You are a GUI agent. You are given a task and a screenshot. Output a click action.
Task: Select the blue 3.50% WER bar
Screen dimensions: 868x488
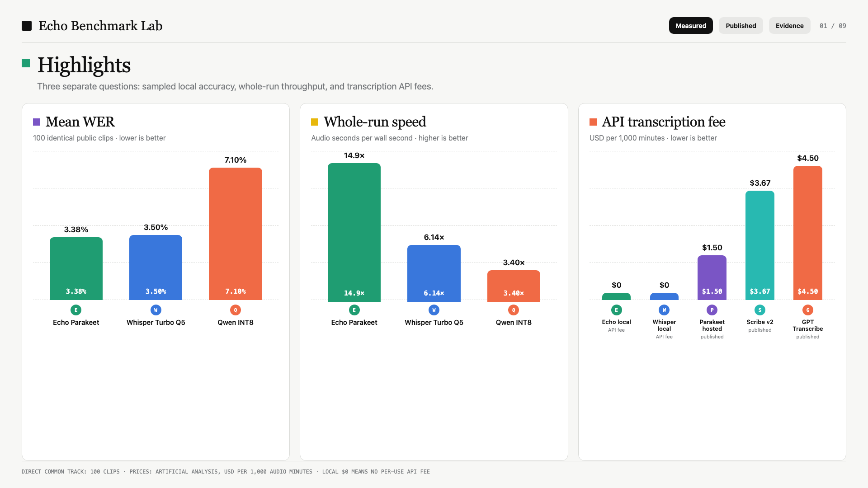(156, 267)
